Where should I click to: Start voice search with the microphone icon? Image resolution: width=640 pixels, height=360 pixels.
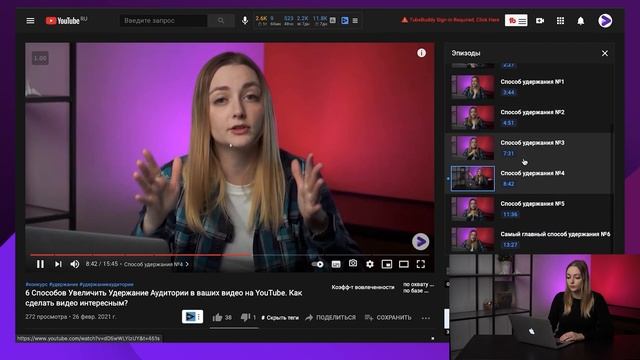[244, 20]
